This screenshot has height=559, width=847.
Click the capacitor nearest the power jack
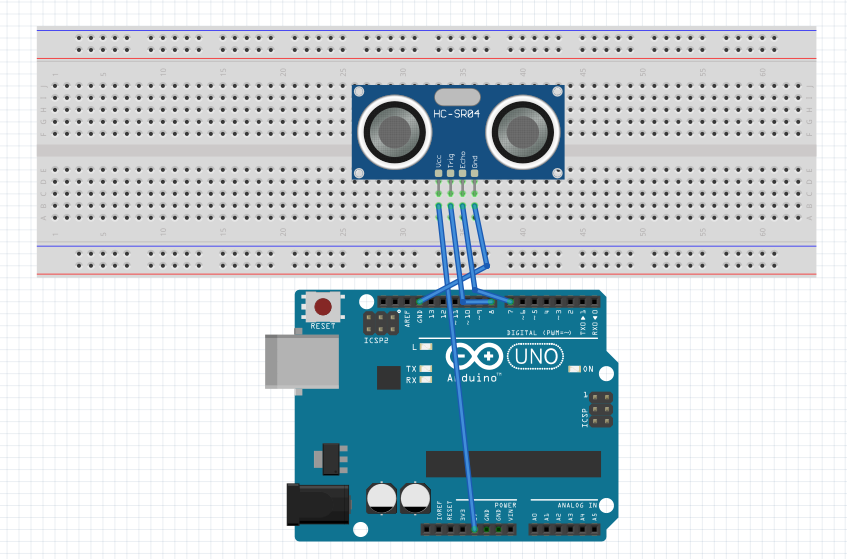pos(381,497)
